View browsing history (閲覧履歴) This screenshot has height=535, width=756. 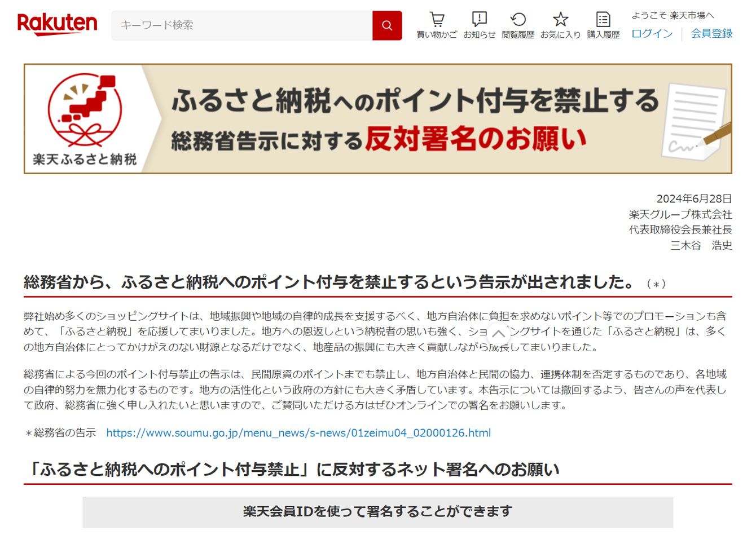(x=518, y=25)
